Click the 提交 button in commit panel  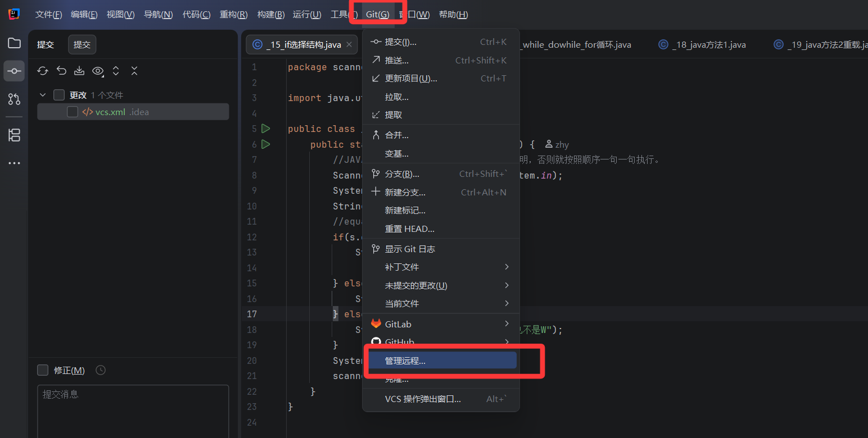pos(82,44)
